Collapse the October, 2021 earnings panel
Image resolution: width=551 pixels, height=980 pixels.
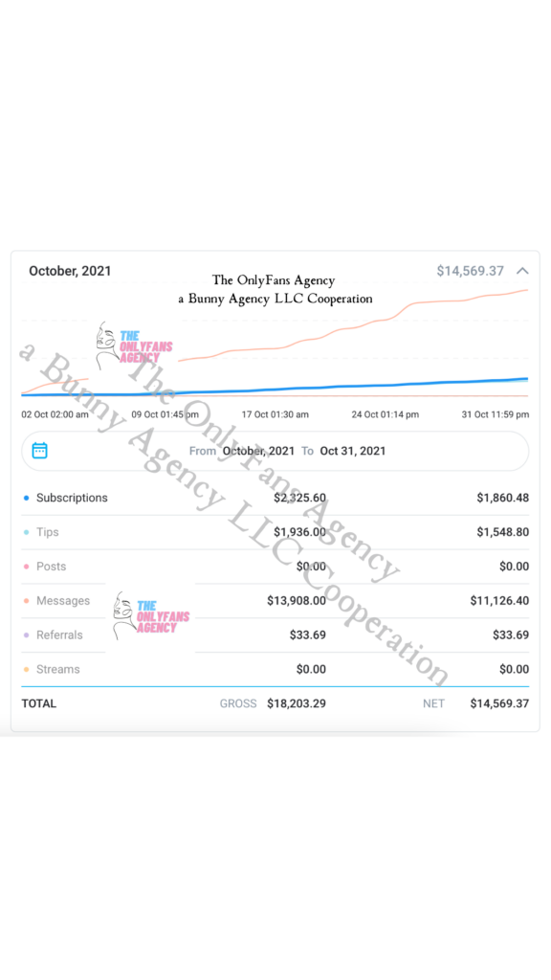pos(522,271)
